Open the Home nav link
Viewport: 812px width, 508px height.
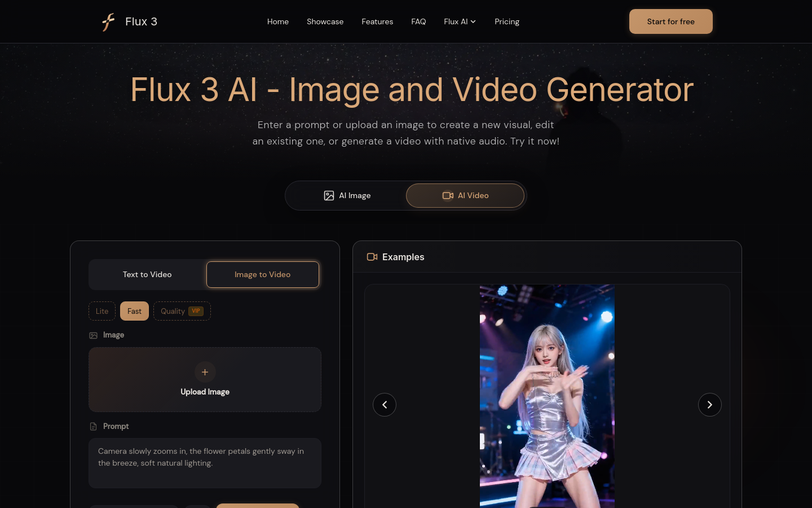278,21
